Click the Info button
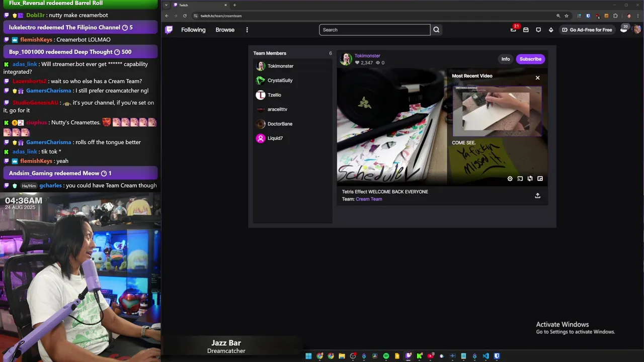Image resolution: width=644 pixels, height=362 pixels. click(x=506, y=59)
